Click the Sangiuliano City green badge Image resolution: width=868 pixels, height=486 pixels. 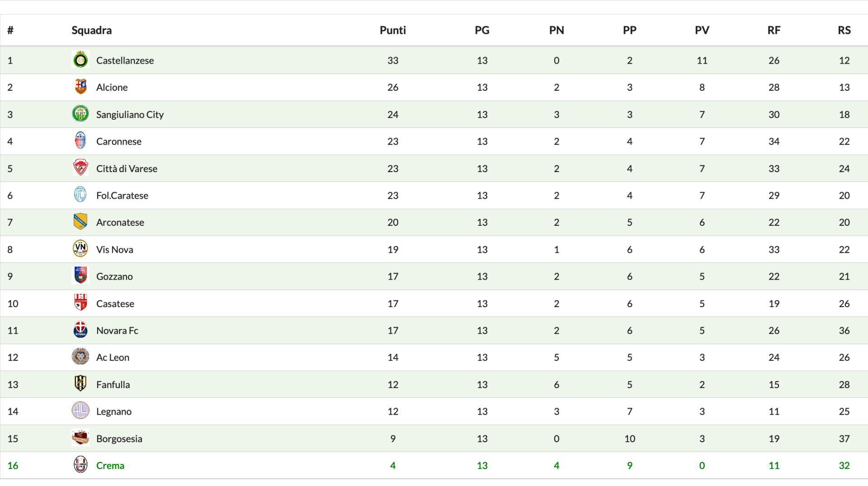coord(80,114)
